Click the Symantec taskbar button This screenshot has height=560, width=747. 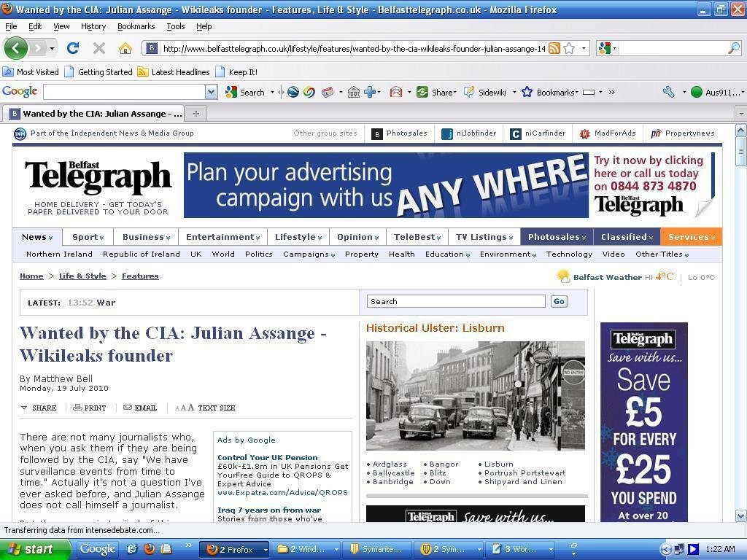coord(379,549)
